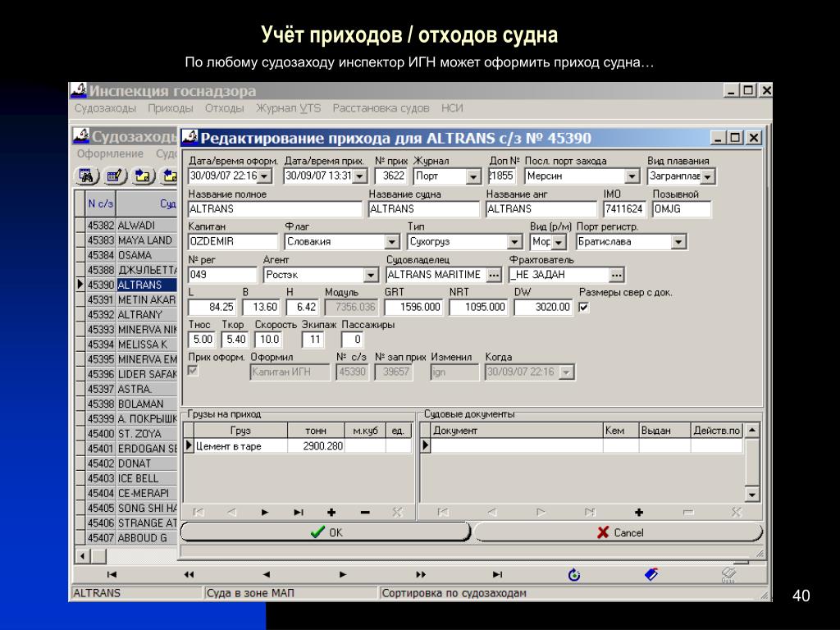Screen dimensions: 840x630
Task: Open the Приходы menu
Action: tap(171, 108)
